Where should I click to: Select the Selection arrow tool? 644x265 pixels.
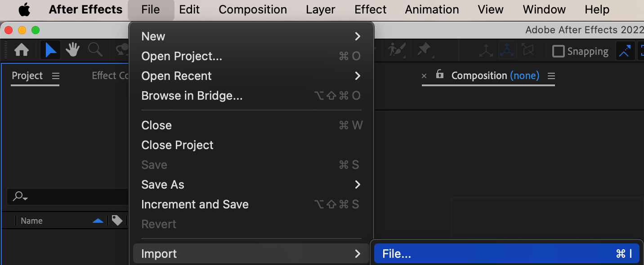pos(50,50)
